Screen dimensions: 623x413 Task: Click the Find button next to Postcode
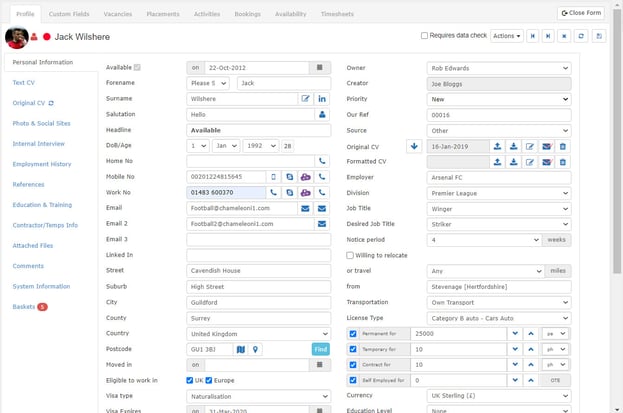320,349
